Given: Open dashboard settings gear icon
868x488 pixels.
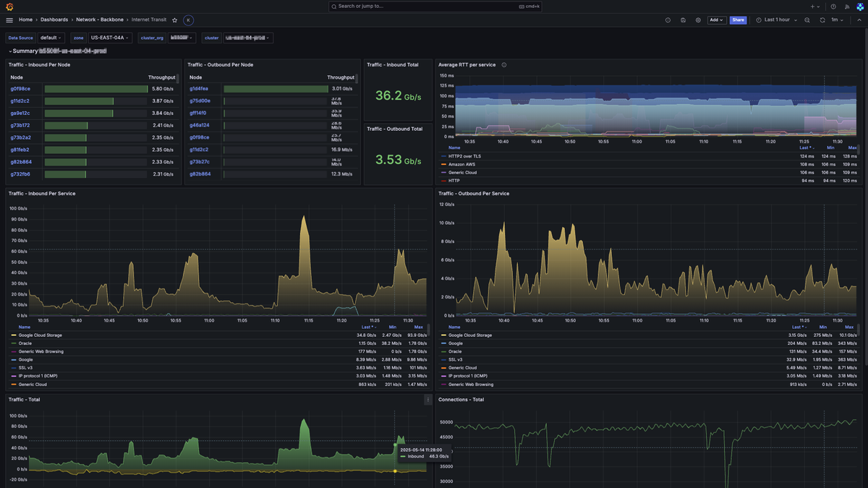Looking at the screenshot, I should [x=698, y=20].
